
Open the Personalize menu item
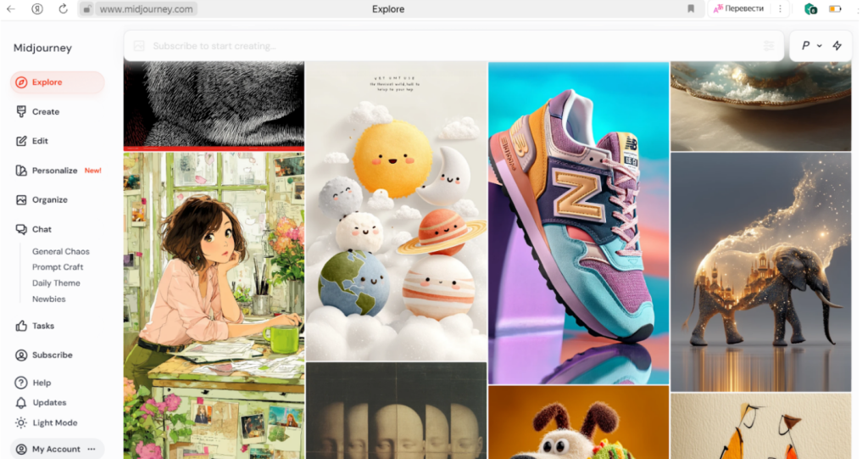tap(54, 171)
